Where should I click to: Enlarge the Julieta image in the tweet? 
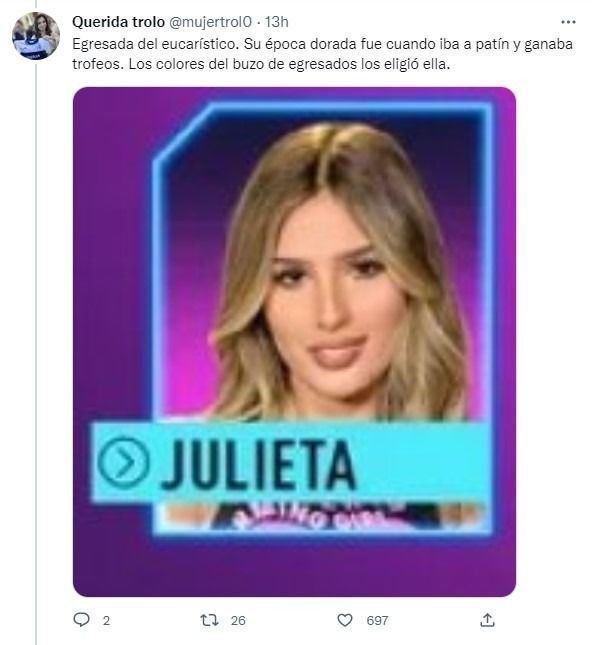[x=294, y=341]
